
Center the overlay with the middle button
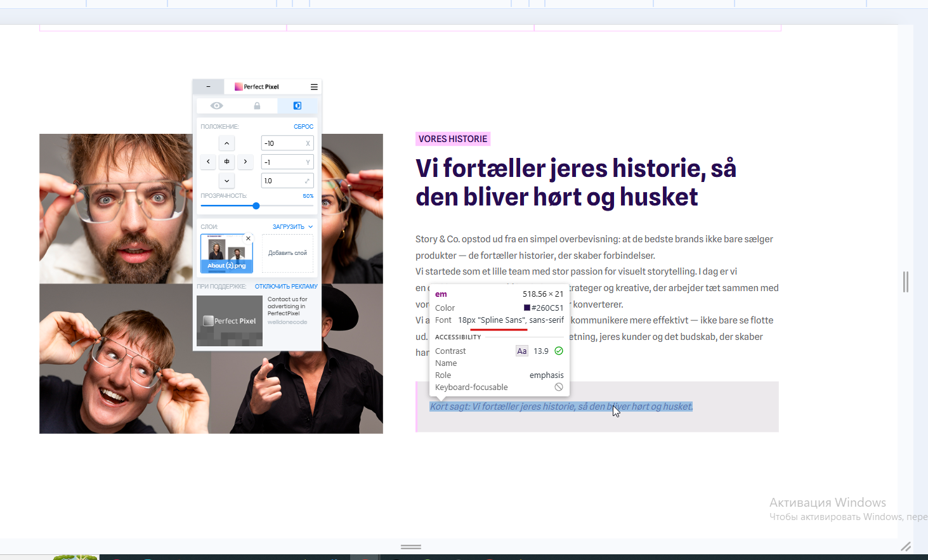pyautogui.click(x=226, y=162)
